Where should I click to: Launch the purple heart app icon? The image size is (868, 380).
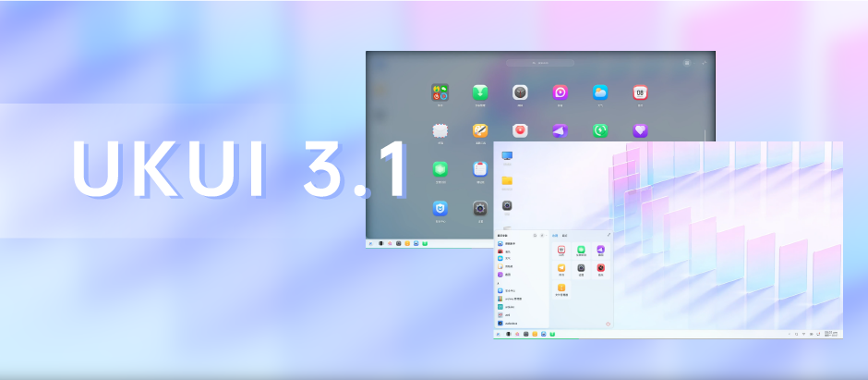(x=640, y=131)
